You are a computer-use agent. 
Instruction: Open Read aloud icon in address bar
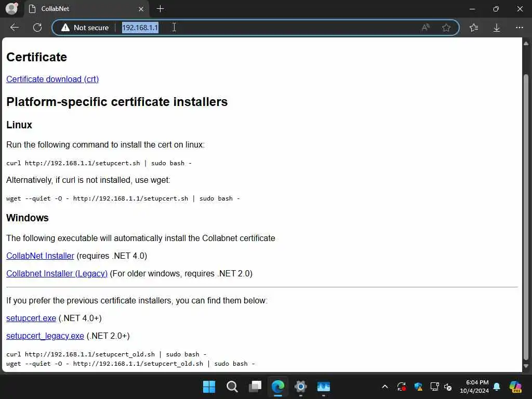425,28
